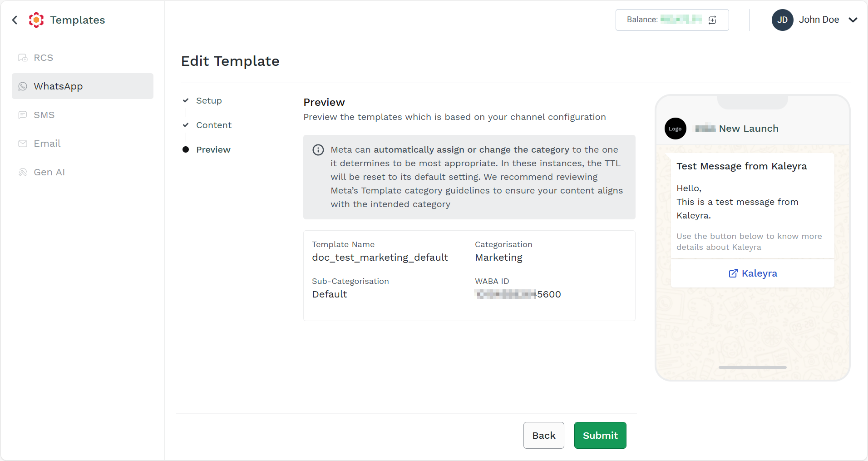Click the Kaleyra link button in phone preview
The image size is (868, 461).
point(753,273)
